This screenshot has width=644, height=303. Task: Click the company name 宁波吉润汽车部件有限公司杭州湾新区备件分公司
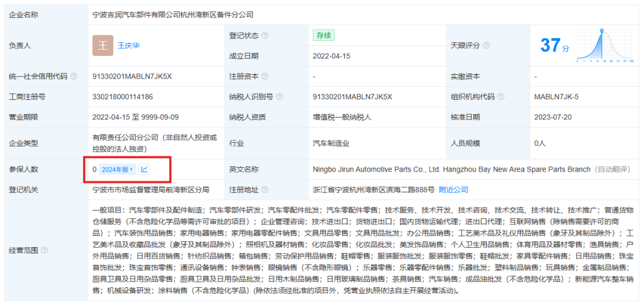pyautogui.click(x=173, y=14)
